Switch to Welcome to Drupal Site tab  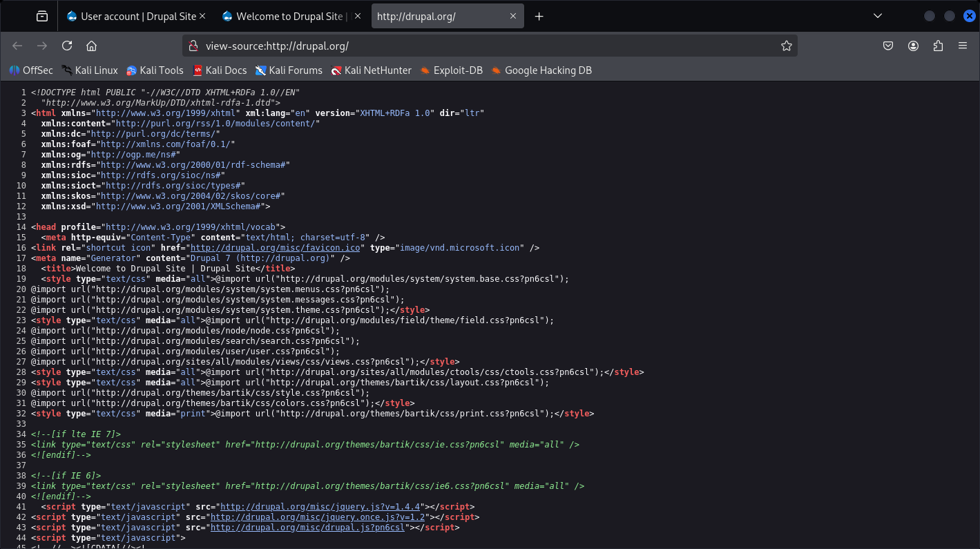[x=292, y=17]
